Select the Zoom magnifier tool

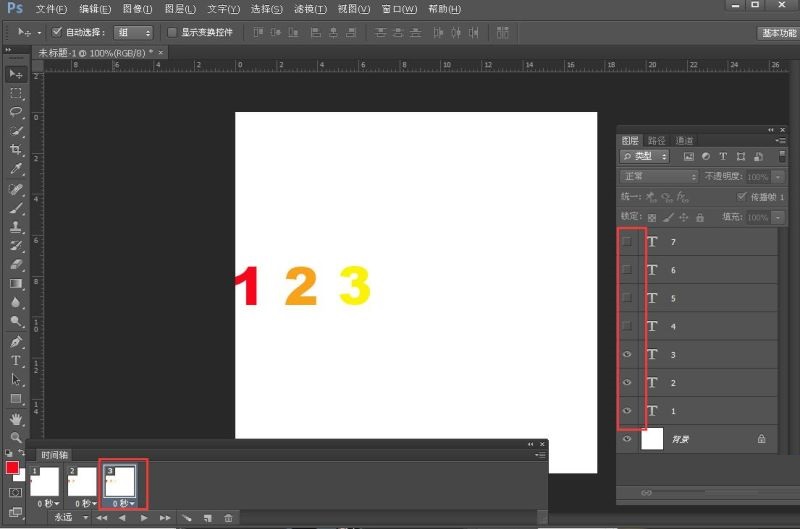[x=16, y=438]
